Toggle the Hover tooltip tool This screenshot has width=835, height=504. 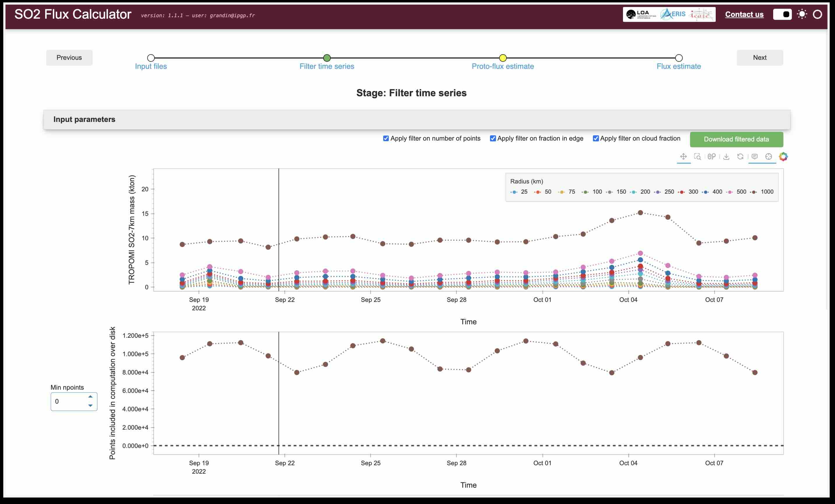coord(755,157)
